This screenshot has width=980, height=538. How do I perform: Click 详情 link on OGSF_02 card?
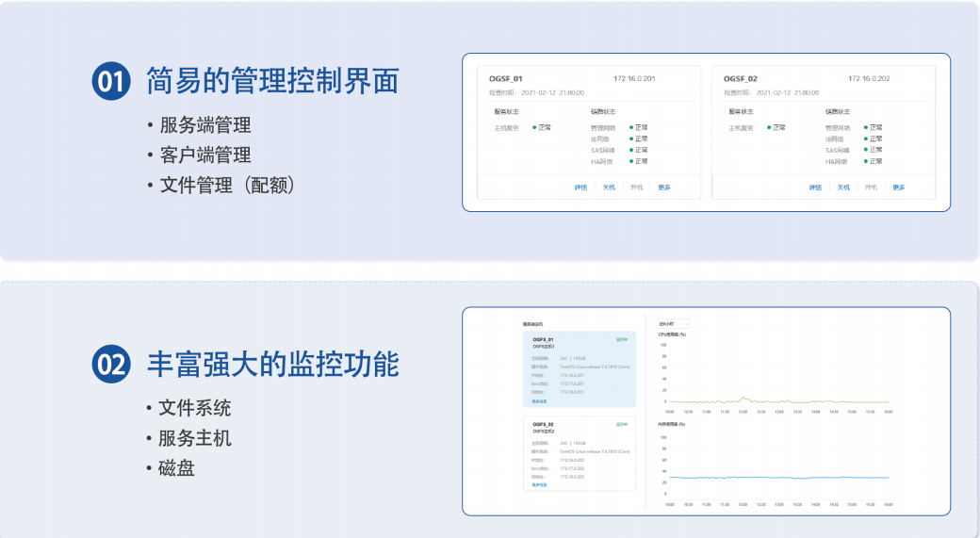[x=815, y=187]
